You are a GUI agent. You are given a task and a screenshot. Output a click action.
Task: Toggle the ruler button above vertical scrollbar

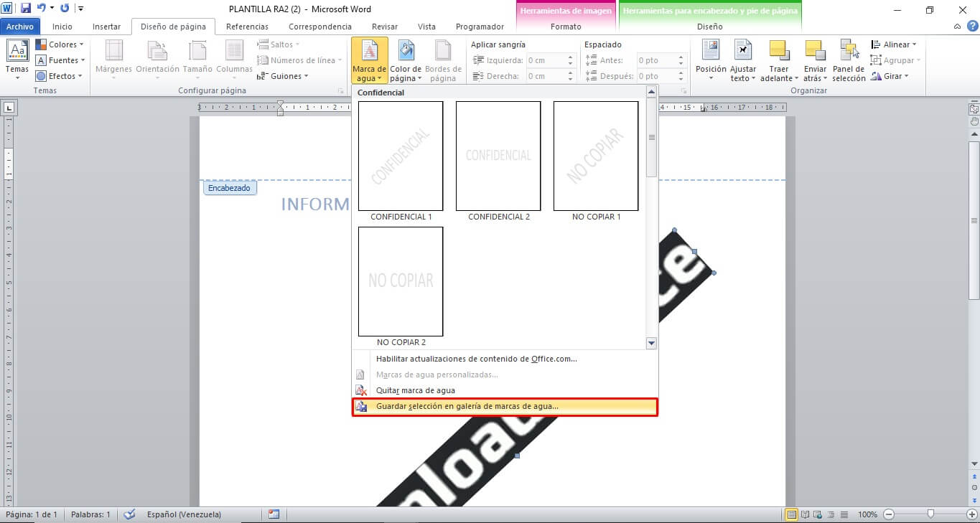click(974, 109)
